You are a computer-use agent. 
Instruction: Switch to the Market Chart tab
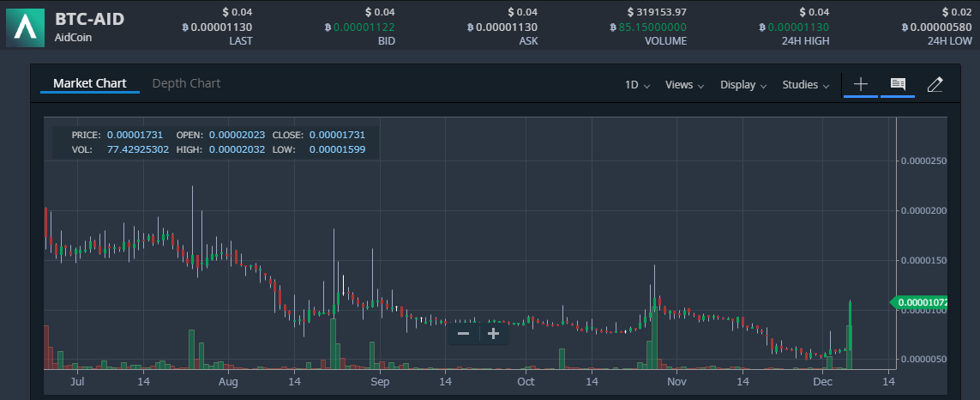tap(89, 83)
